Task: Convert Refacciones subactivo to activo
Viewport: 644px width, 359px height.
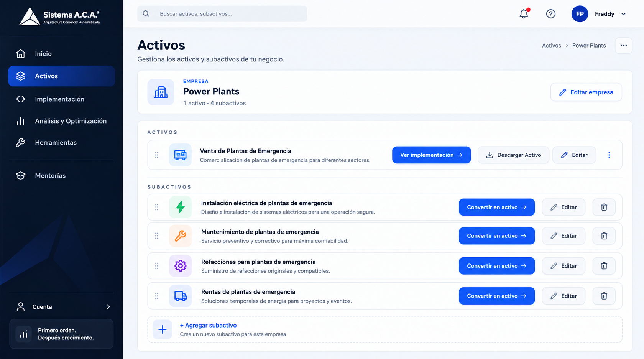Action: [x=497, y=266]
